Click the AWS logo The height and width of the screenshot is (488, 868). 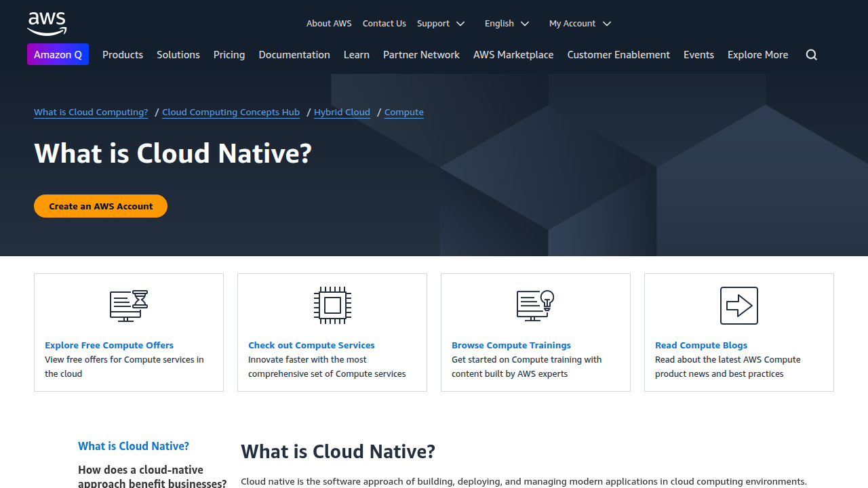[47, 24]
